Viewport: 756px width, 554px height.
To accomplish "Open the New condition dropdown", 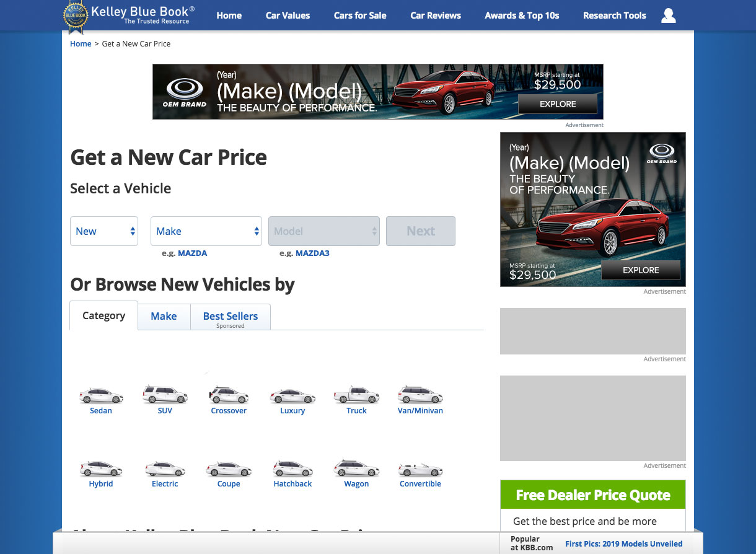I will click(x=104, y=231).
